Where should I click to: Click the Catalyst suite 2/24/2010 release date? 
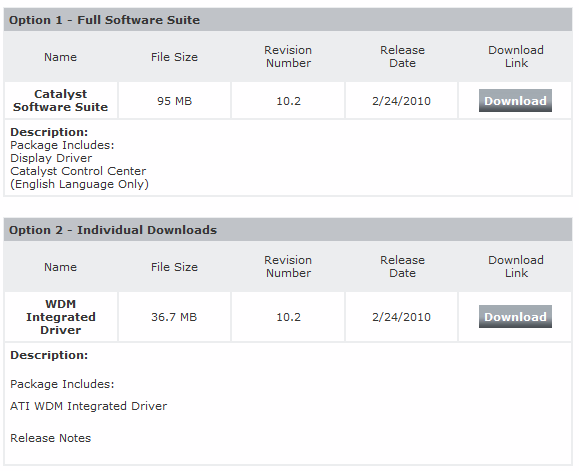401,100
